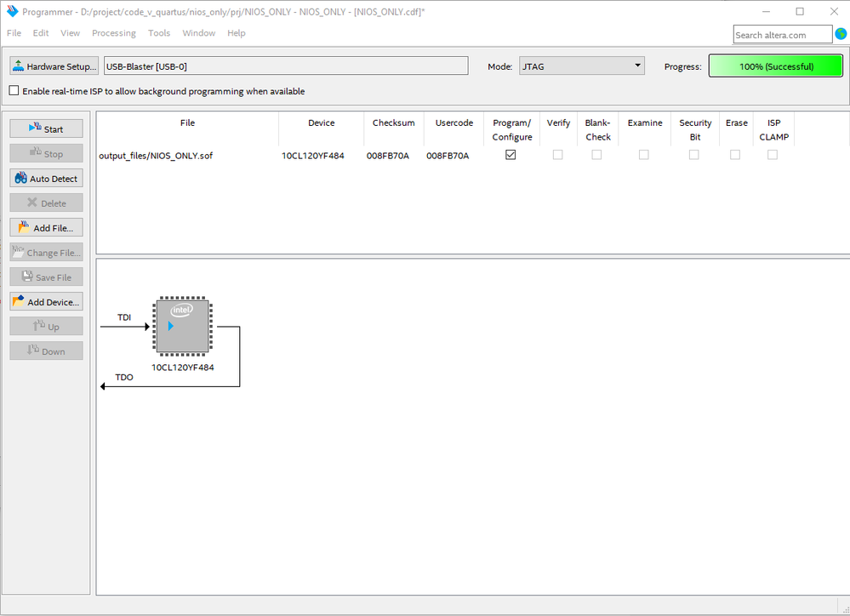Click the TDO label in chain diagram
Screen dimensions: 850x616
tap(124, 377)
